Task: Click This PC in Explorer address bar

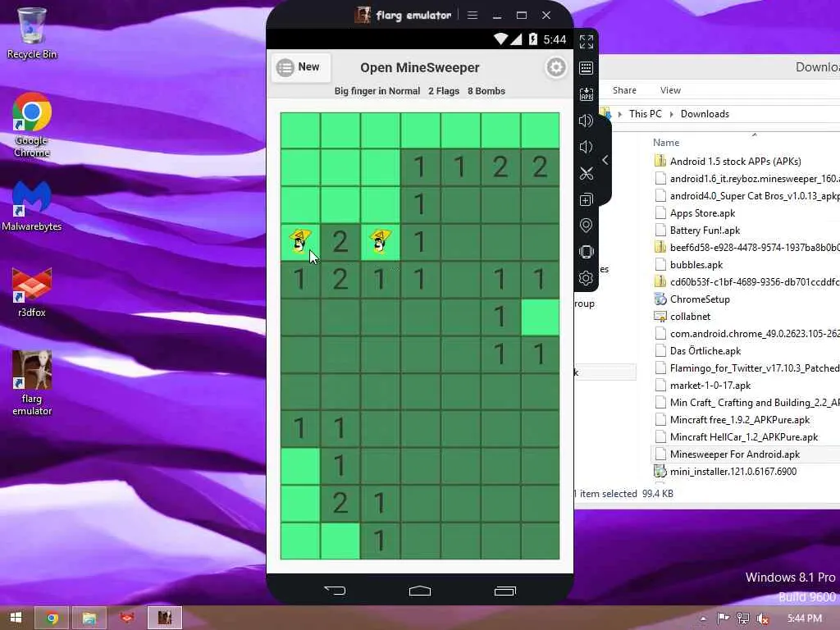Action: click(x=645, y=113)
